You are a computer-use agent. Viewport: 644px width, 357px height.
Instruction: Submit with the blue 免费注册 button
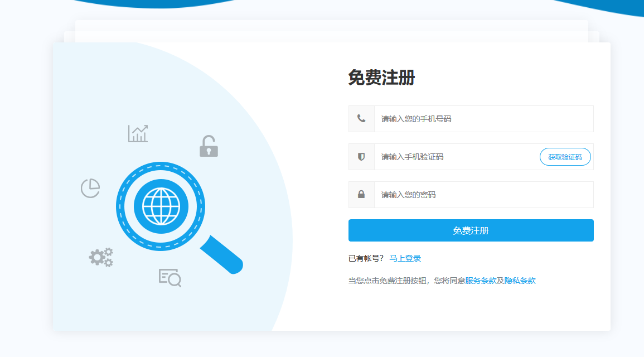pyautogui.click(x=471, y=230)
